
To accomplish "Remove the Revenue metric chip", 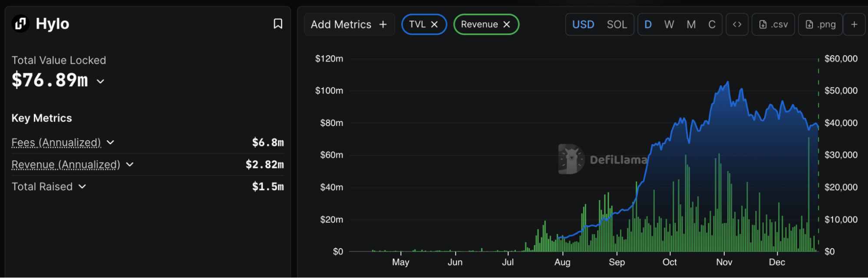I will [506, 25].
